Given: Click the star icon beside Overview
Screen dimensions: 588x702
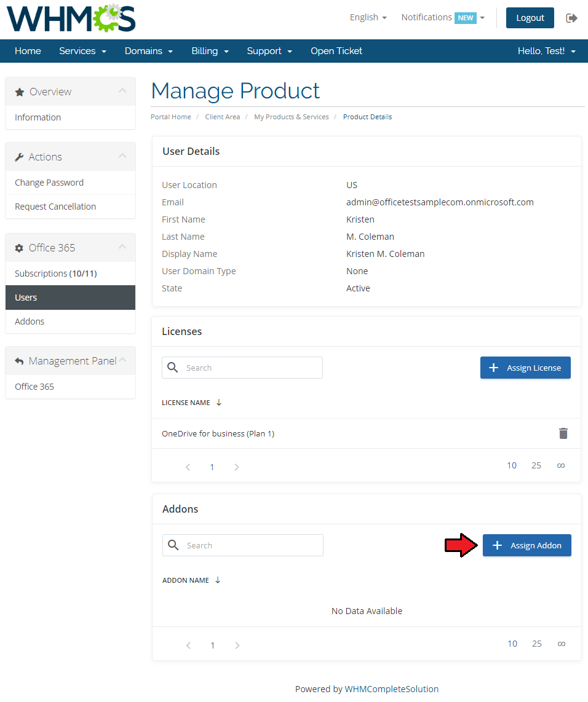Looking at the screenshot, I should (19, 92).
